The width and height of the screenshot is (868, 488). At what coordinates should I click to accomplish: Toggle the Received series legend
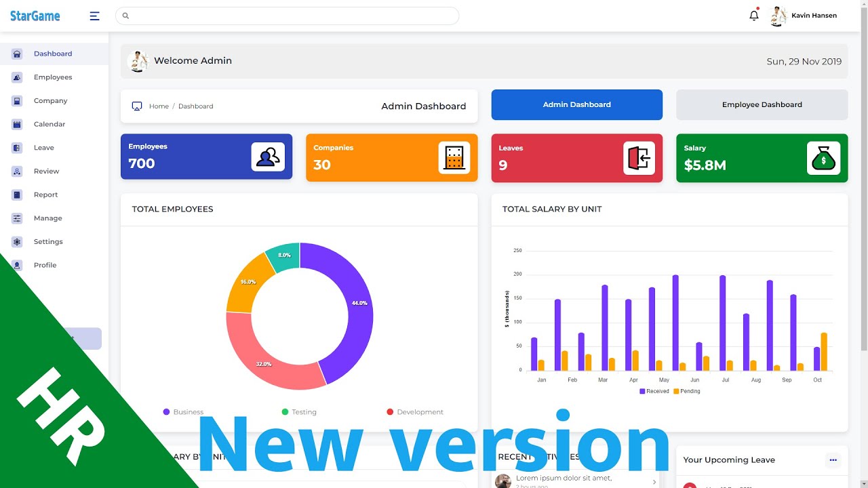tap(654, 391)
